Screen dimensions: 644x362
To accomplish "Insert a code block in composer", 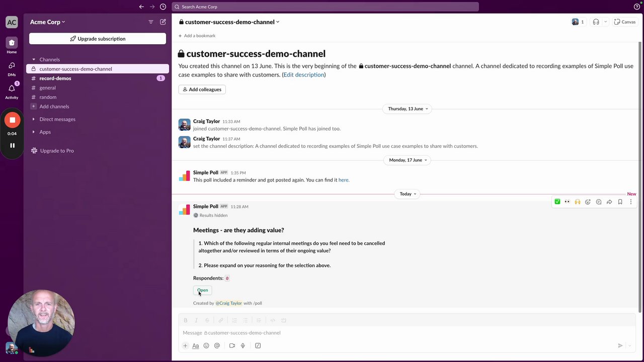I will [283, 320].
